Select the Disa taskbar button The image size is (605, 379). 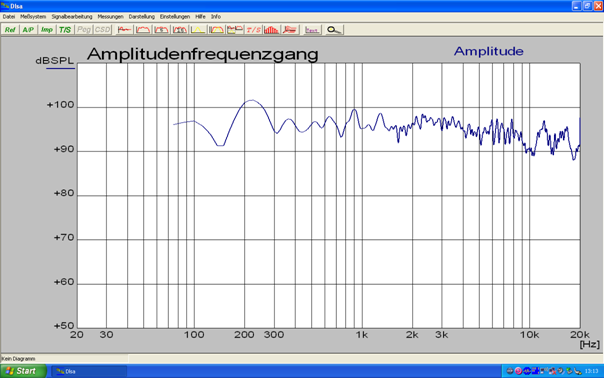[89, 371]
